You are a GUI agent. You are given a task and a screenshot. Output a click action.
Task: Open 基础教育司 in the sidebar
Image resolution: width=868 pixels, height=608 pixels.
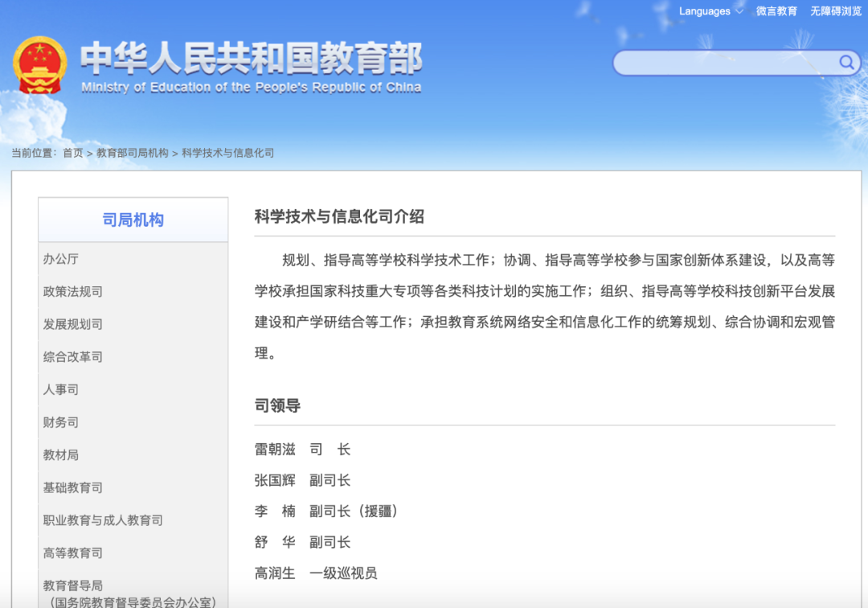tap(72, 487)
